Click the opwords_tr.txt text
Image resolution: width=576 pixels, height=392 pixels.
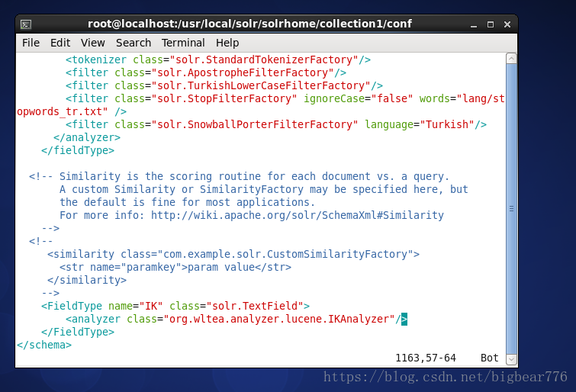60,111
